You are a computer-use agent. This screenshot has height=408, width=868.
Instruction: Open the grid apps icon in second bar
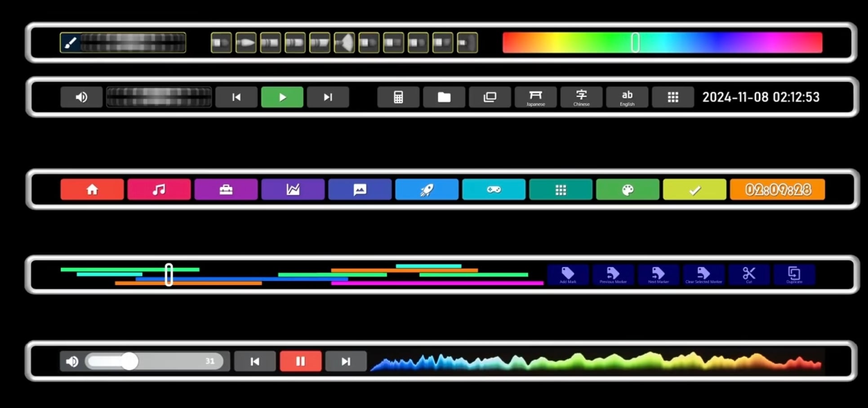click(x=673, y=97)
